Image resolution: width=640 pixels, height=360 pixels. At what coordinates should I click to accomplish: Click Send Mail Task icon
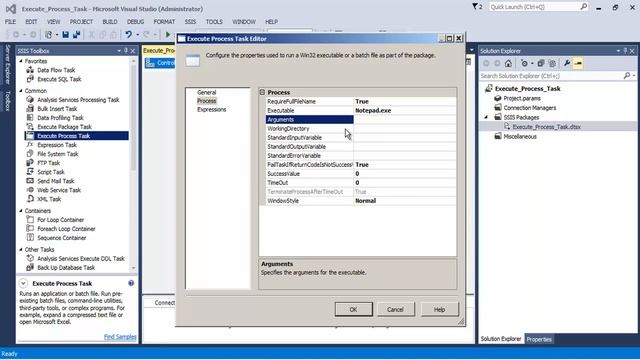tap(30, 181)
